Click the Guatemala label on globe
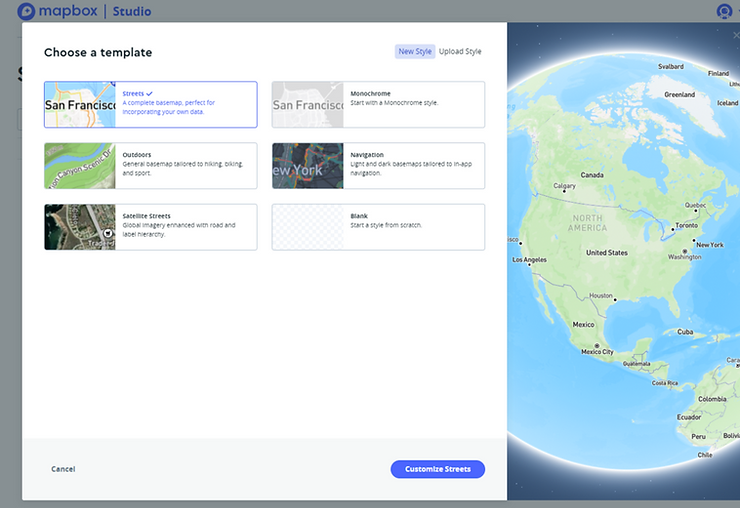740x508 pixels. coord(637,364)
